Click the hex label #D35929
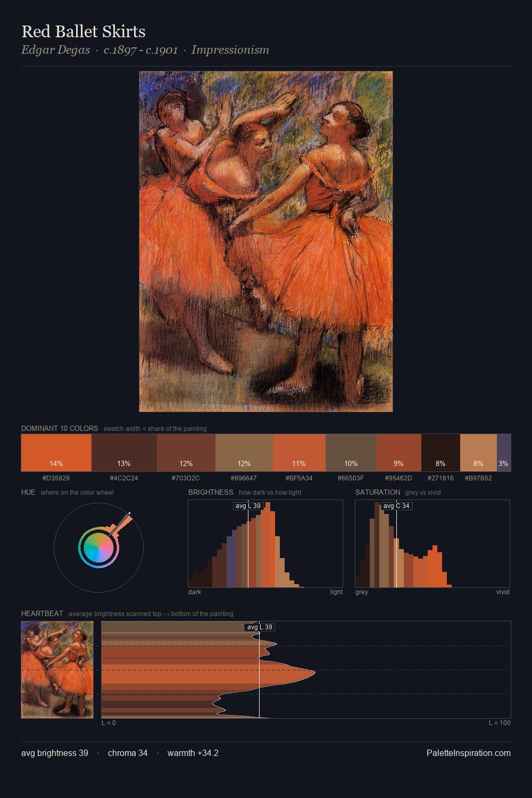 coord(56,478)
